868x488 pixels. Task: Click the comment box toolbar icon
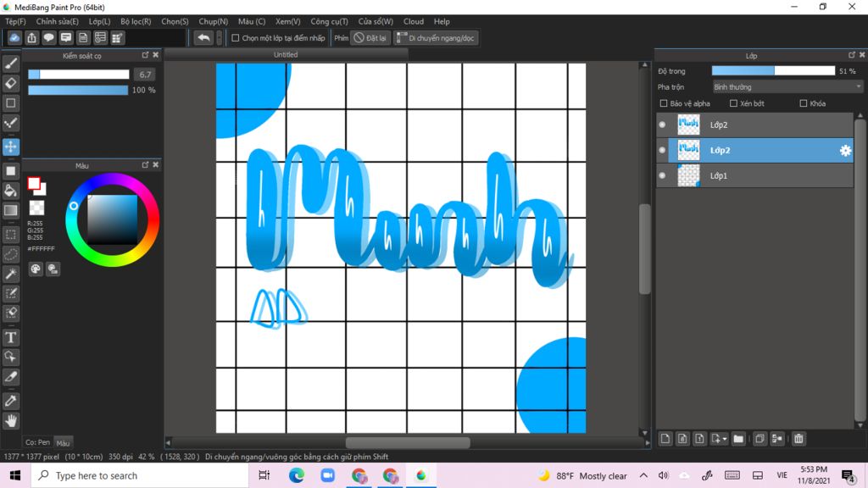pyautogui.click(x=66, y=37)
